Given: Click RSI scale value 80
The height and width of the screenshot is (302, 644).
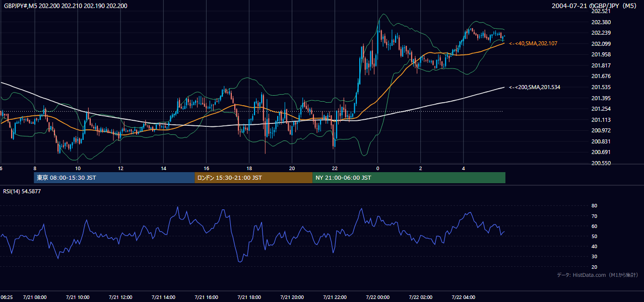Looking at the screenshot, I should coord(594,206).
